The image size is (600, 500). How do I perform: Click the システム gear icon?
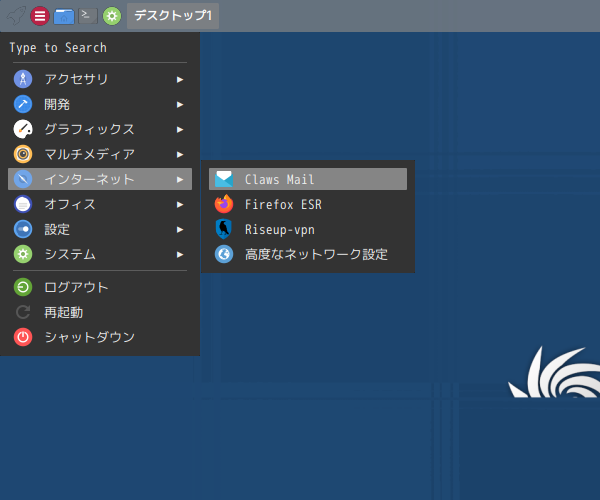23,254
